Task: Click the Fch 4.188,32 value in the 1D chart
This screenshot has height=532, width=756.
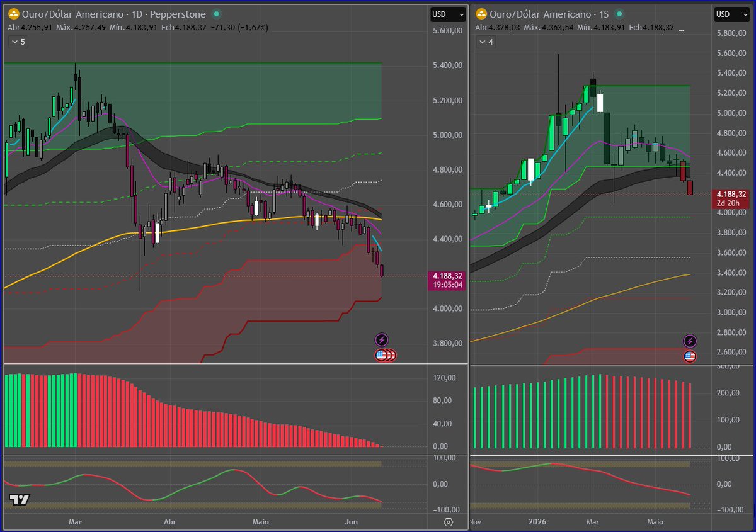Action: 183,28
